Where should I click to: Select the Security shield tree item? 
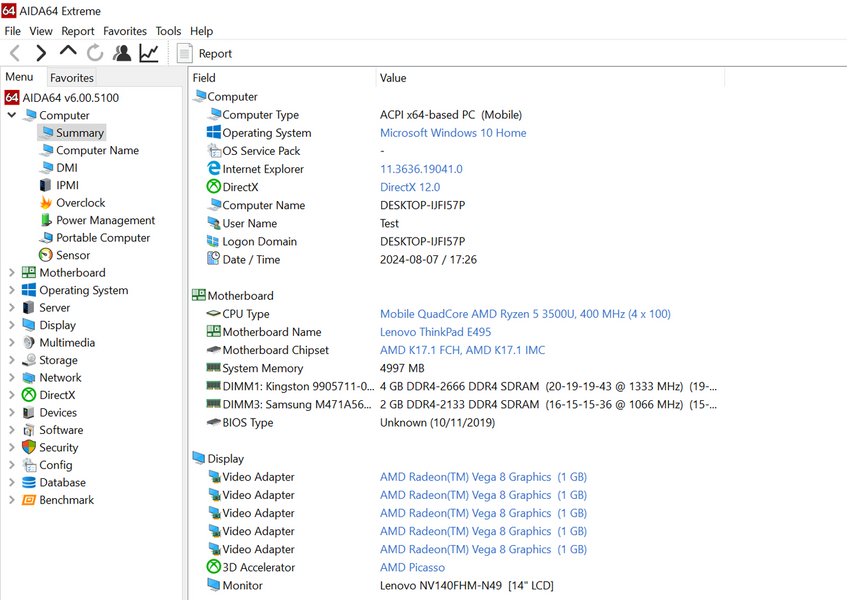pyautogui.click(x=50, y=448)
